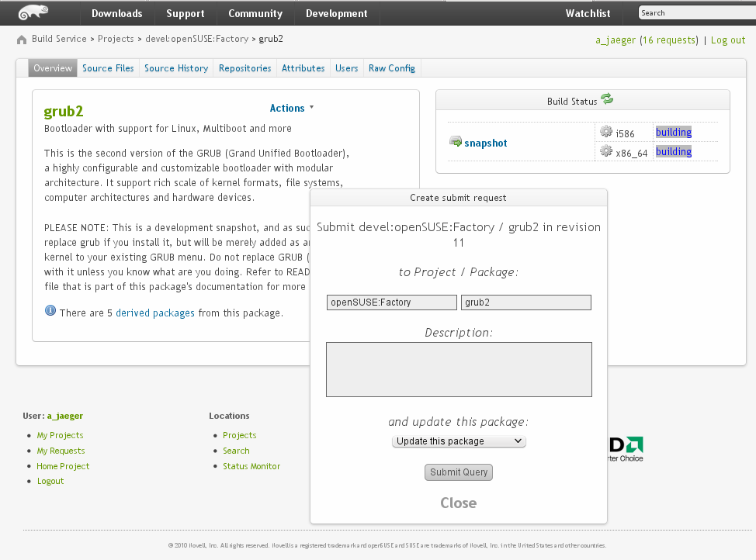Screen dimensions: 756x560
Task: Open Projects under Locations
Action: click(240, 435)
